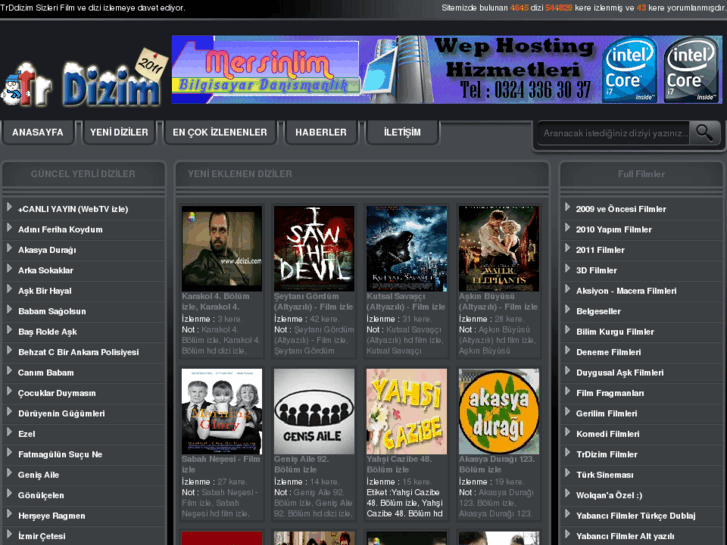Click arrow icon beside 2011 Filmler
727x545 pixels.
(568, 248)
